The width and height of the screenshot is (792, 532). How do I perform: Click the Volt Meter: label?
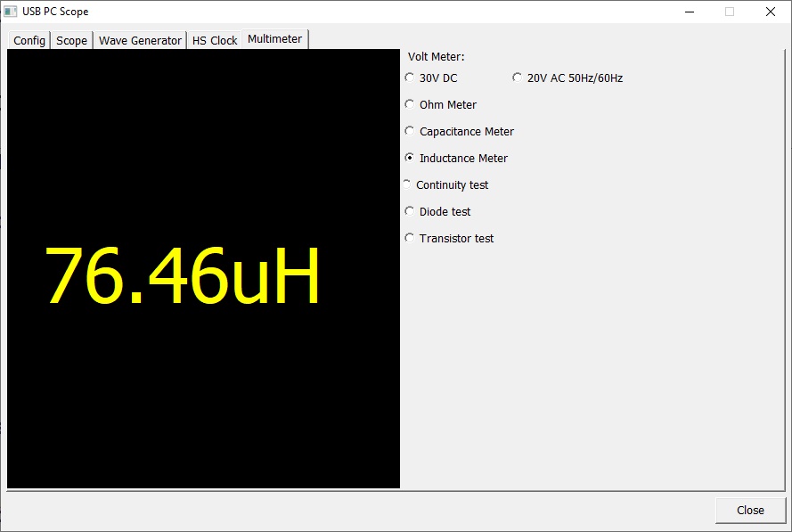tap(436, 56)
